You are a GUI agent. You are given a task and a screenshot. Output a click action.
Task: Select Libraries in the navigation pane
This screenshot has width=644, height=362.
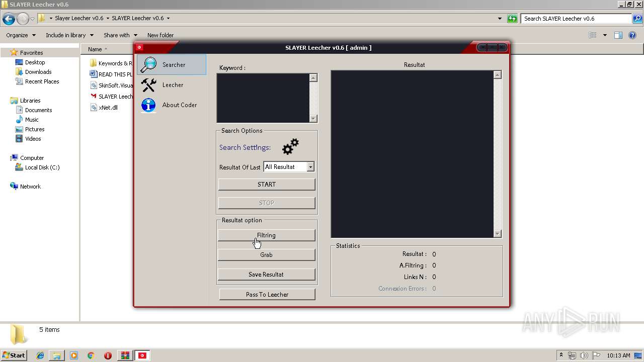pyautogui.click(x=25, y=101)
